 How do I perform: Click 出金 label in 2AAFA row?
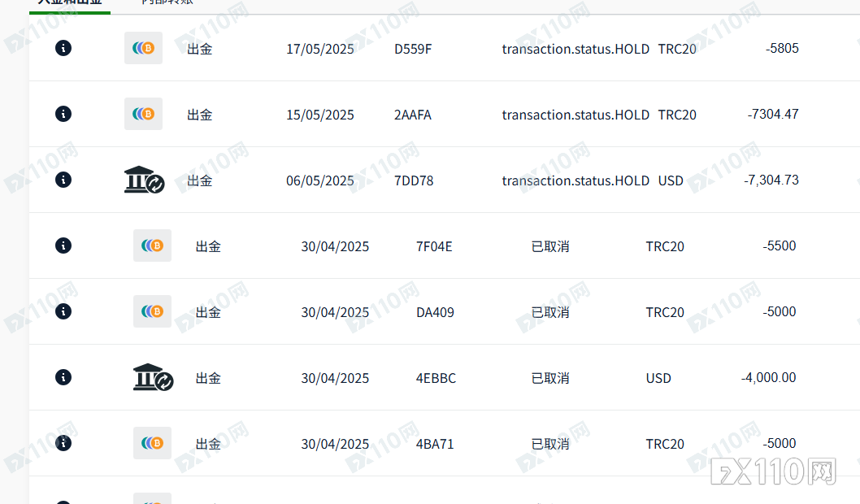[x=200, y=115]
